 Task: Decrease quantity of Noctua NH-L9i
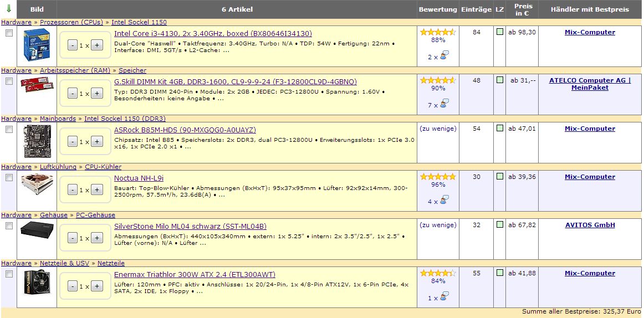click(x=72, y=190)
